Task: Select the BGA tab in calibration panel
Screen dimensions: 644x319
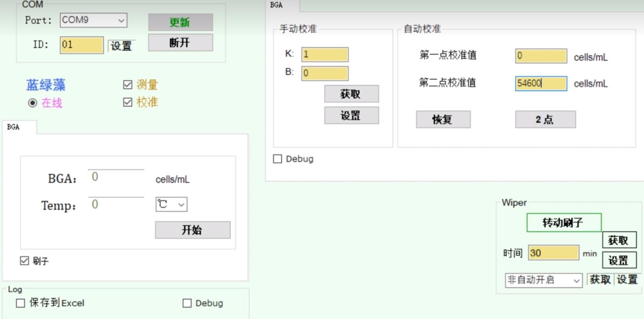Action: 276,5
